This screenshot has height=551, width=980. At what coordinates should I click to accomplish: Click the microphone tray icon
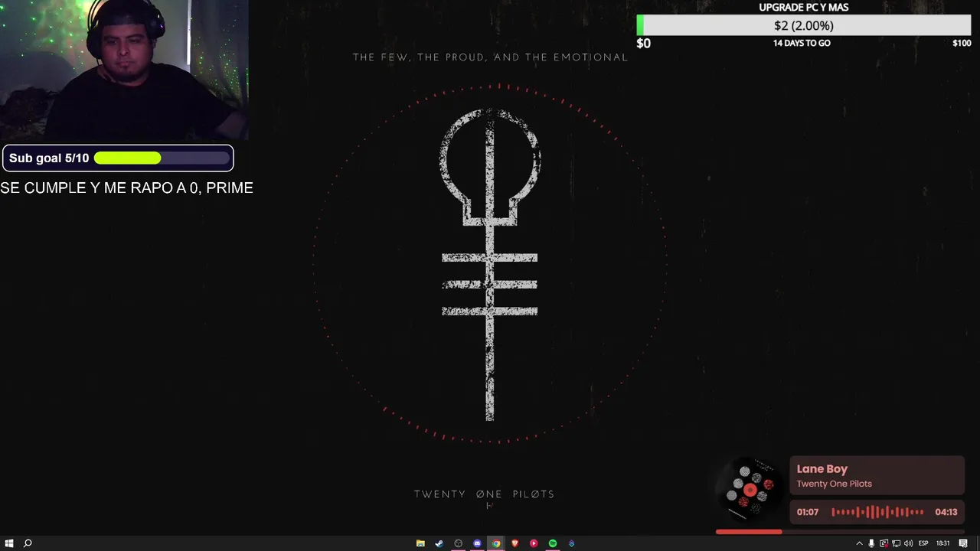[871, 543]
